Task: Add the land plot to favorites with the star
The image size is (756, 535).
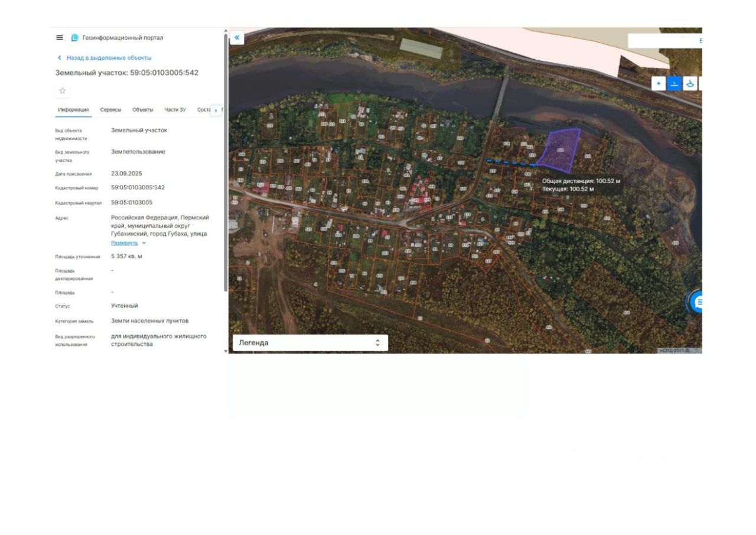Action: coord(63,91)
